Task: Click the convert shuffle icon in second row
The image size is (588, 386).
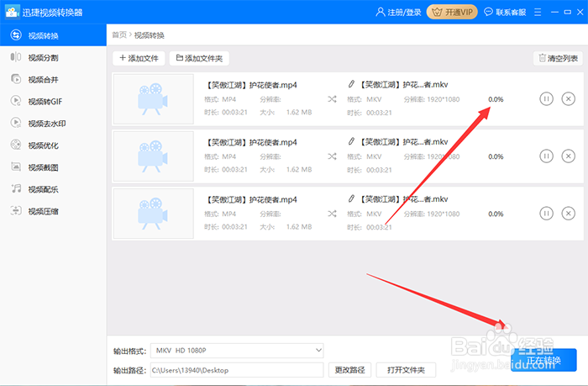Action: tap(332, 156)
